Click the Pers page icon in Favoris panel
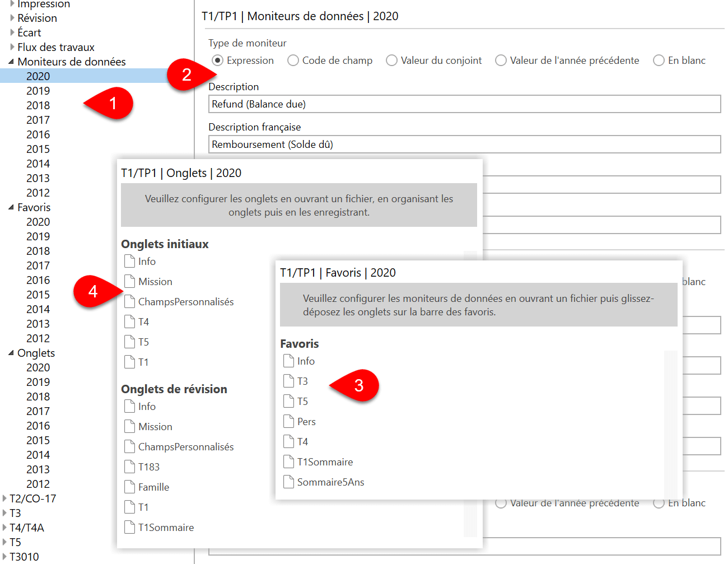728x564 pixels. tap(288, 422)
